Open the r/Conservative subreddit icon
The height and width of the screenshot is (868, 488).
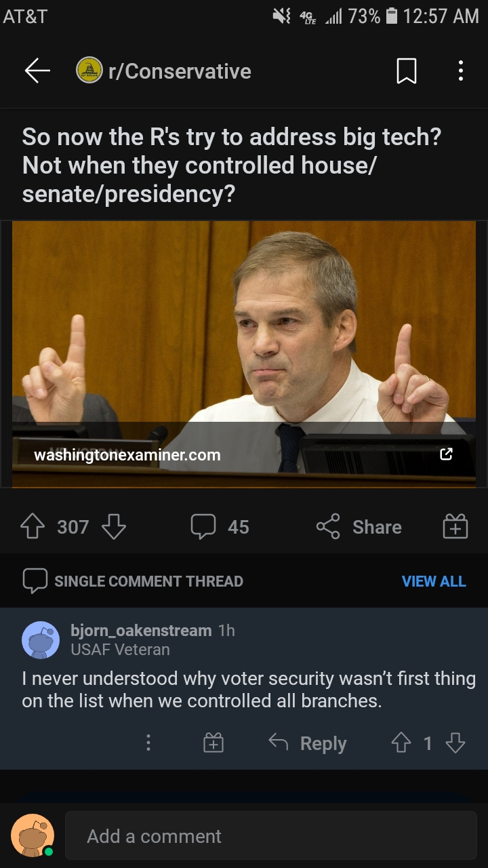(x=89, y=71)
